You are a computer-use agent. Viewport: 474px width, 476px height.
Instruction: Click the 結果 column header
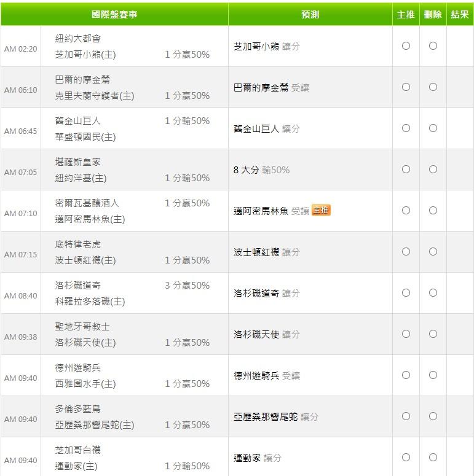[460, 14]
